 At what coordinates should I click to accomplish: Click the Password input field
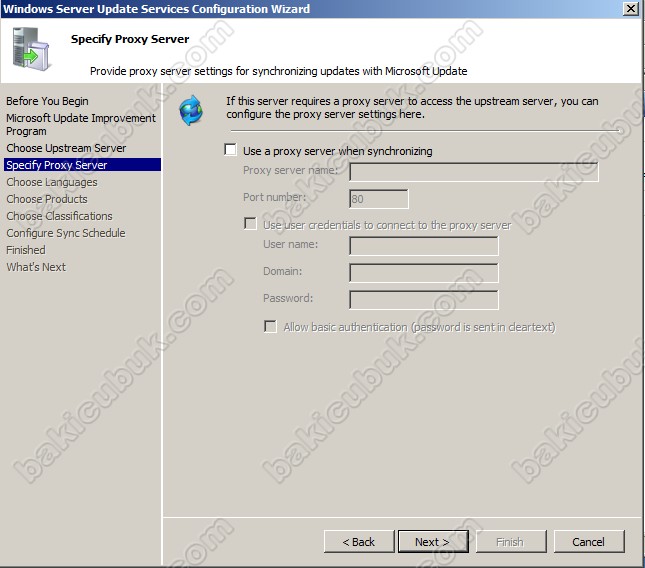(x=424, y=300)
